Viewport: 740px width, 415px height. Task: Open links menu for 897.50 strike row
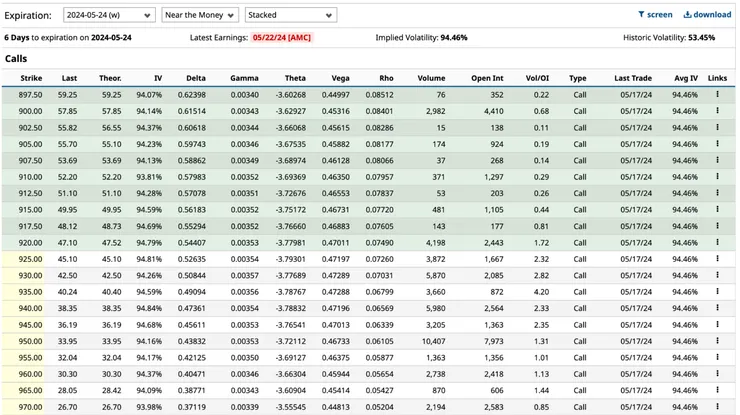717,95
